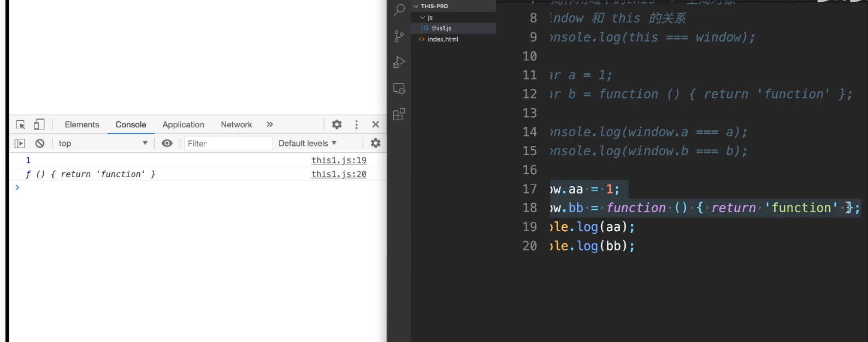Open source link this1.js:20

pyautogui.click(x=339, y=174)
